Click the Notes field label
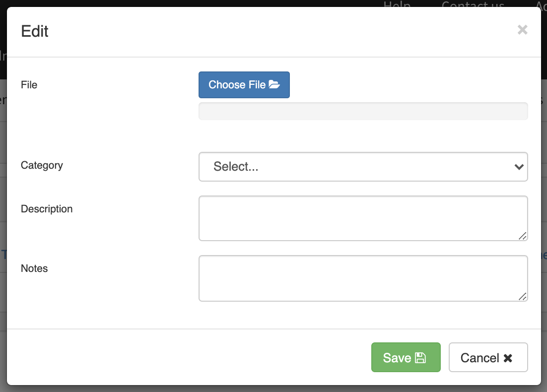The image size is (547, 392). (34, 268)
